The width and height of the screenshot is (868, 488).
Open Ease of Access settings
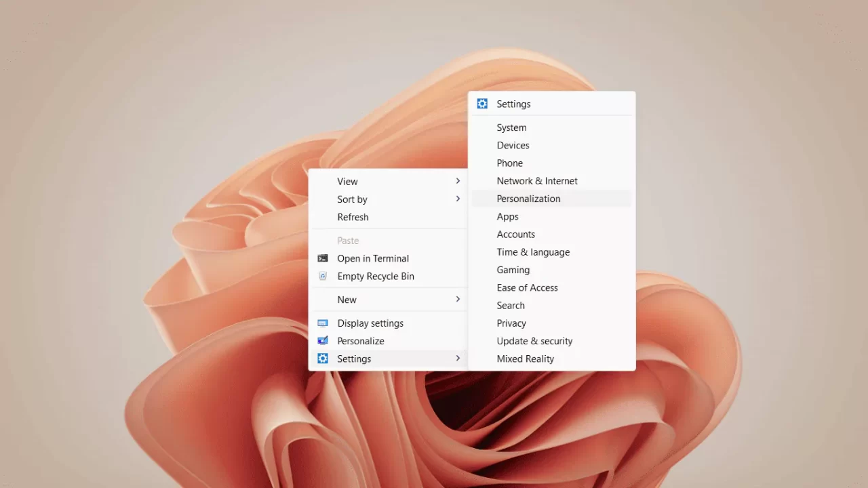pos(527,287)
